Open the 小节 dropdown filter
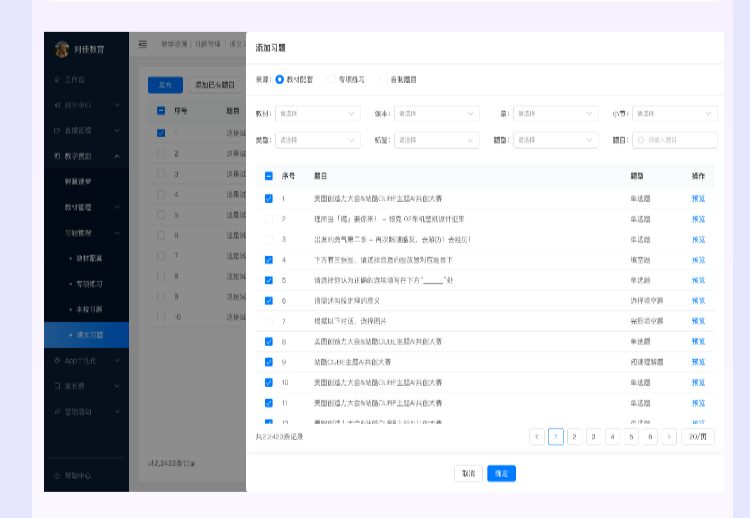 675,114
